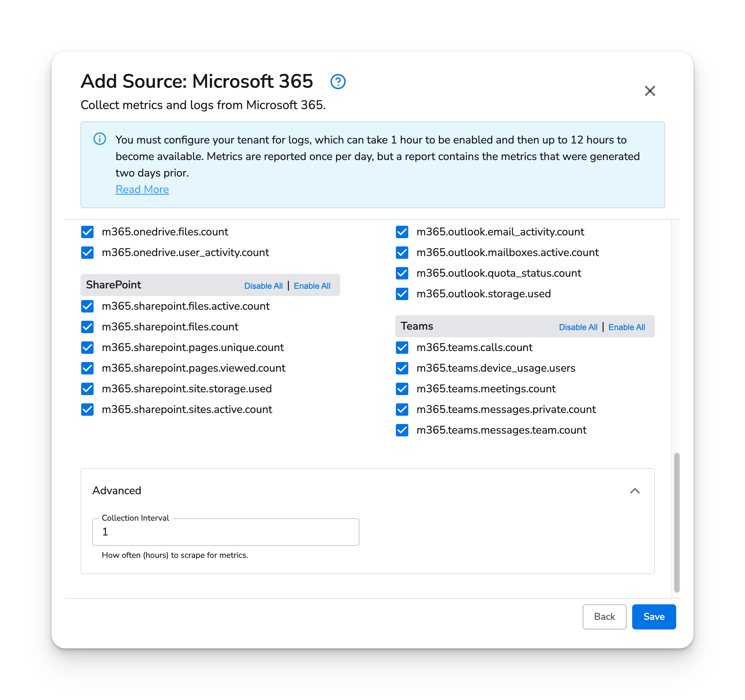Open the Read More link
Screen dimensions: 745x700
point(142,189)
